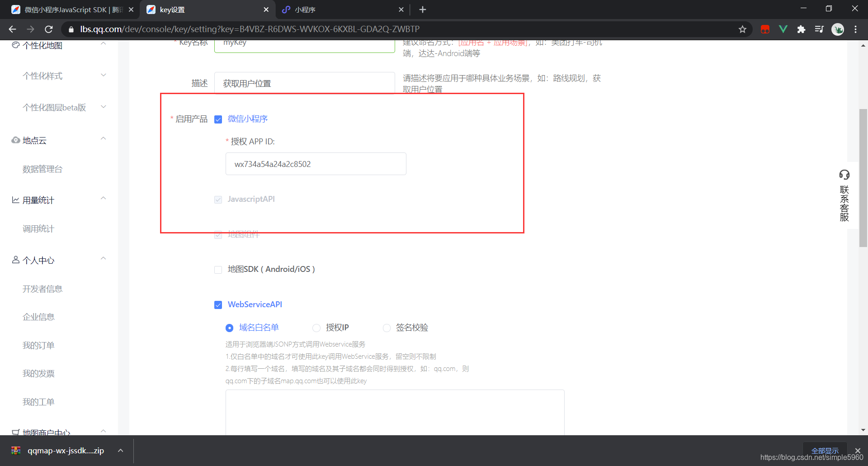Collapse the 个人中心 sidebar section

tap(104, 258)
